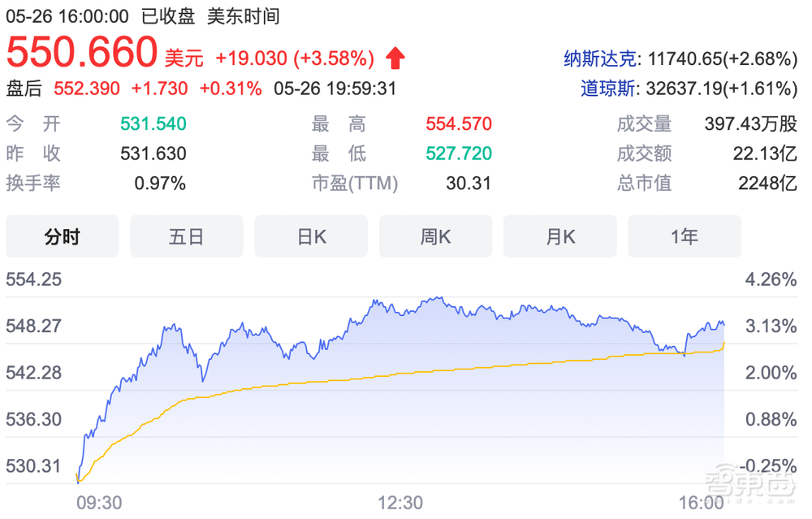Open the 日K candlestick view
812x519 pixels.
311,236
